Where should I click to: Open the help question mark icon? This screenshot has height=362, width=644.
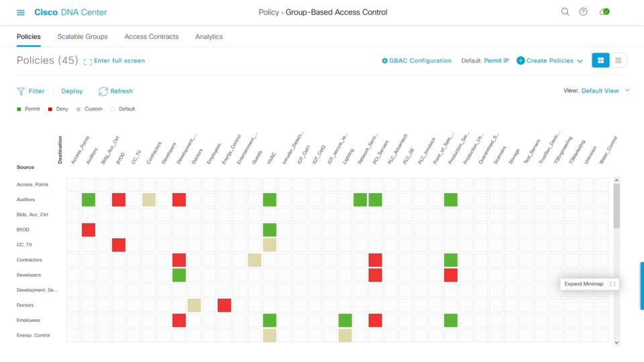pyautogui.click(x=583, y=12)
